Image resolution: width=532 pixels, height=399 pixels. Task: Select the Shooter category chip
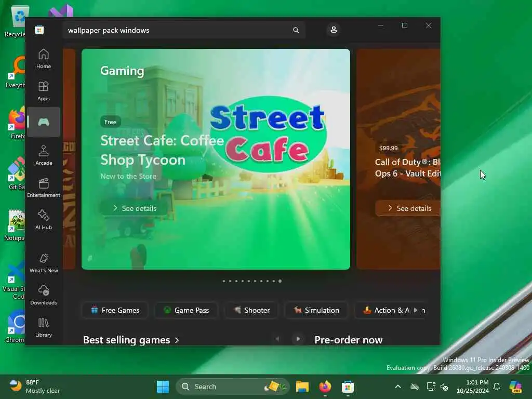pos(252,310)
